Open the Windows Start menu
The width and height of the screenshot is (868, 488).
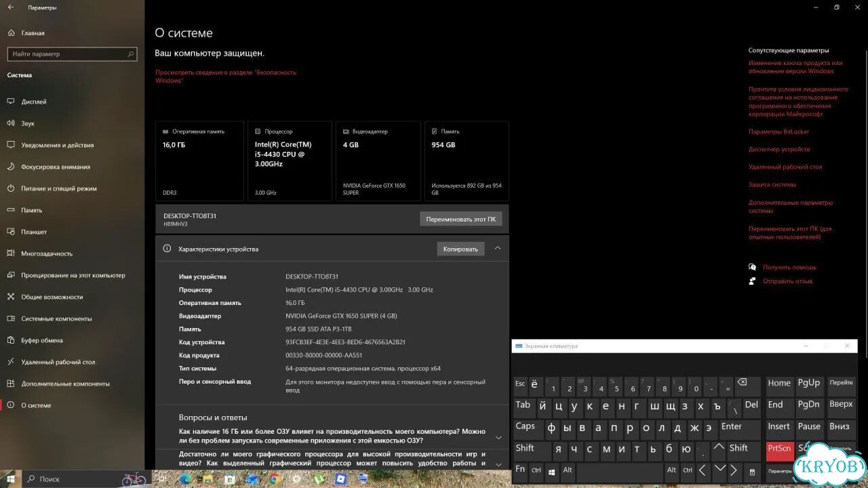tap(10, 479)
